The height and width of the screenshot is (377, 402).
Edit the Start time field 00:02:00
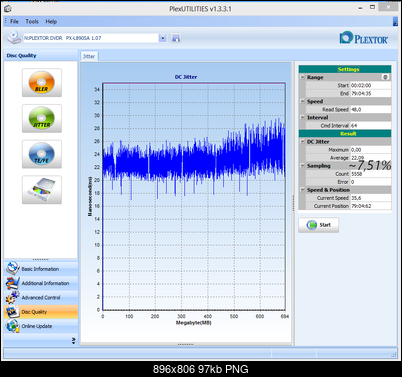[370, 85]
